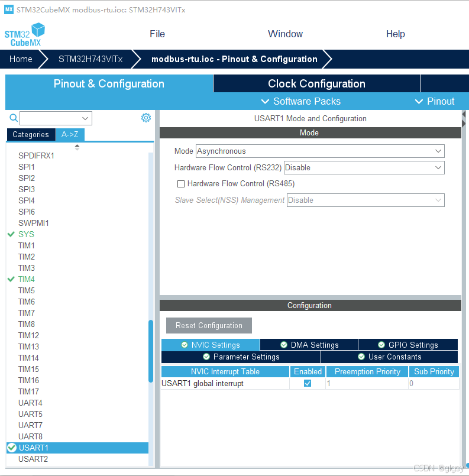Enable Hardware Flow Control (RS485) checkbox

point(181,184)
